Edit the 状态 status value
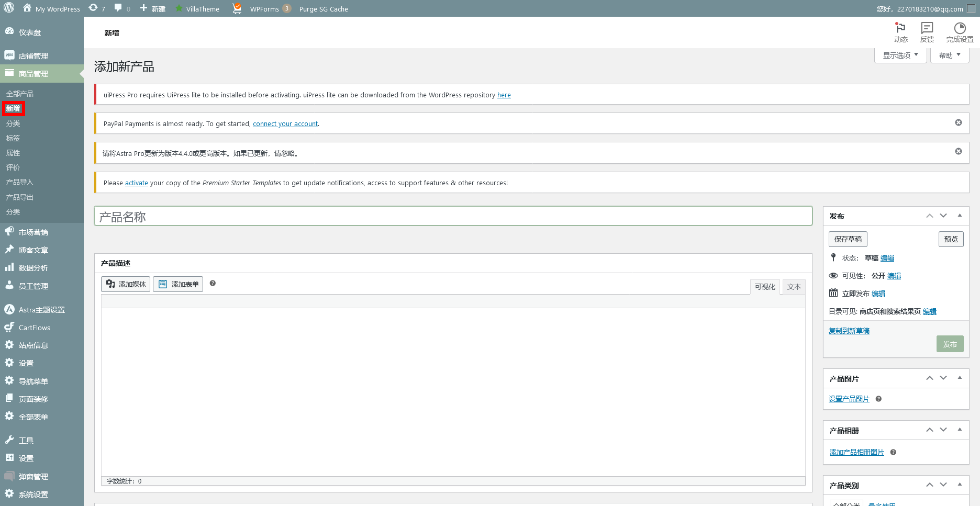The image size is (980, 506). (887, 258)
